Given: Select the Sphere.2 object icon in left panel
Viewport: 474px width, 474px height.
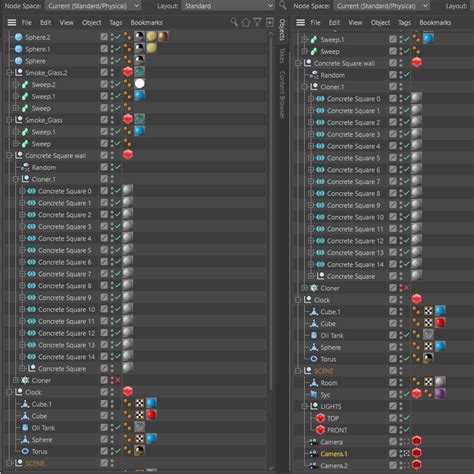Looking at the screenshot, I should [x=19, y=37].
